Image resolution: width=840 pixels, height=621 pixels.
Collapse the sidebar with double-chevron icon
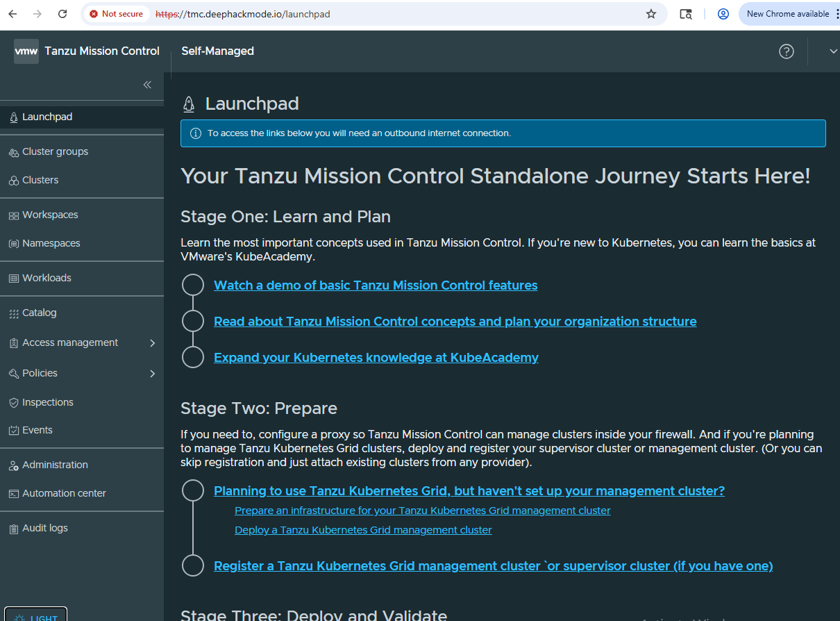(147, 85)
